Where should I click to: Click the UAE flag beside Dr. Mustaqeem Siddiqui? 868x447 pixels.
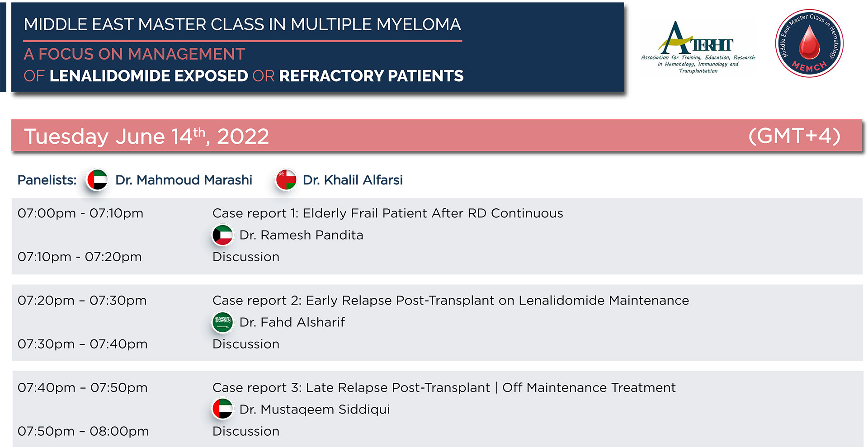pos(223,409)
